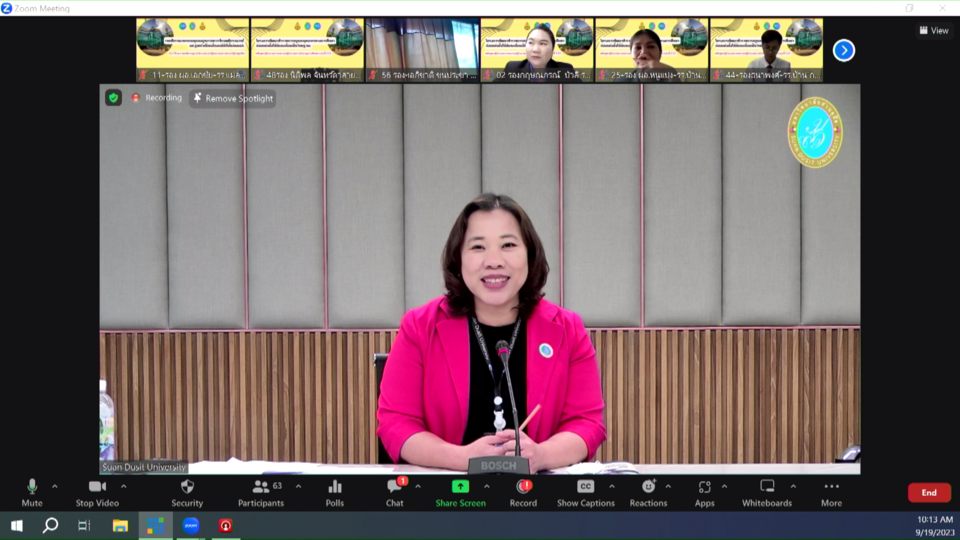Open the Participants panel

[x=261, y=492]
